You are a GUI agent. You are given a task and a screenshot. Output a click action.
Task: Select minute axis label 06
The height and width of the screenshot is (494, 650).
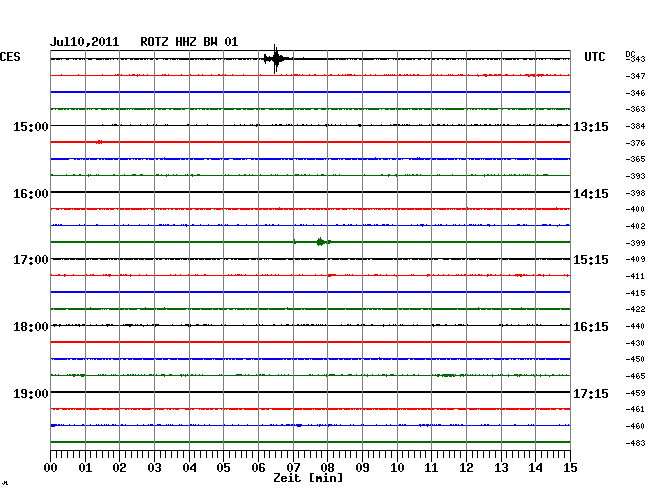coord(258,468)
